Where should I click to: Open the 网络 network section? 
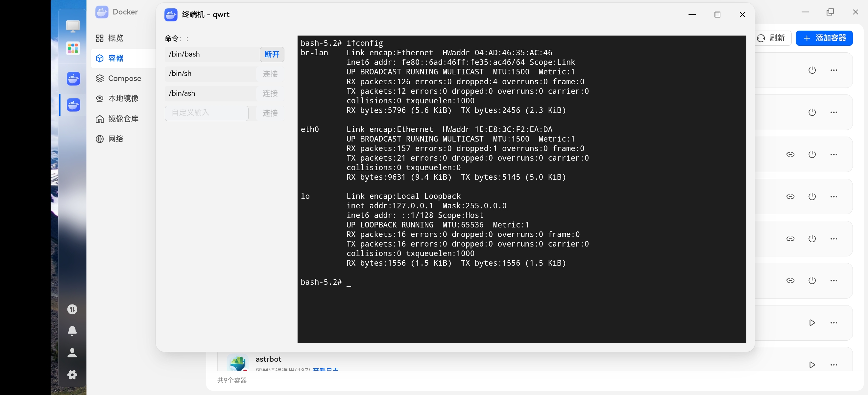point(109,139)
